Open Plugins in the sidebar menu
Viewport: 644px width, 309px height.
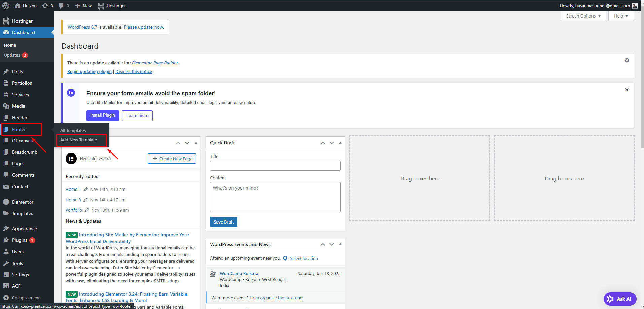[x=20, y=240]
